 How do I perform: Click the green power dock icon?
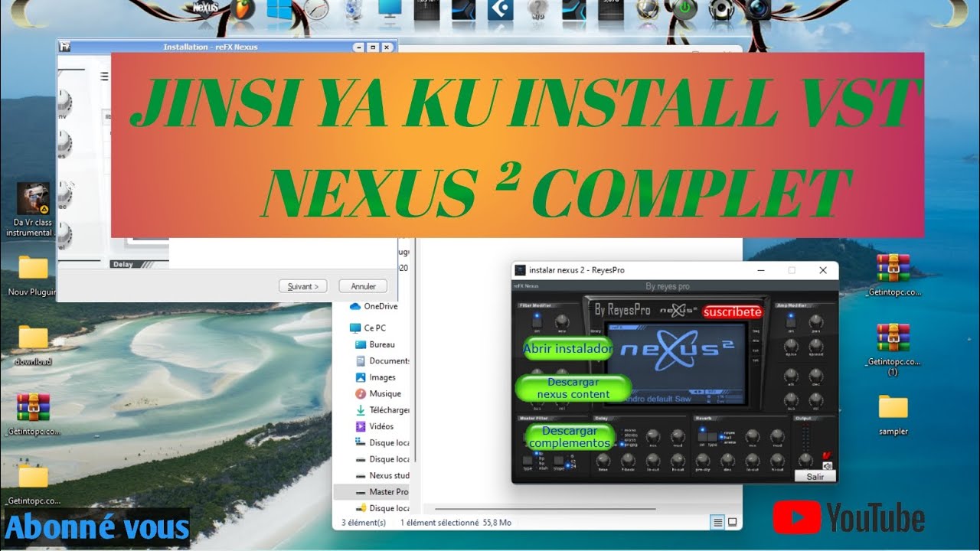click(685, 10)
